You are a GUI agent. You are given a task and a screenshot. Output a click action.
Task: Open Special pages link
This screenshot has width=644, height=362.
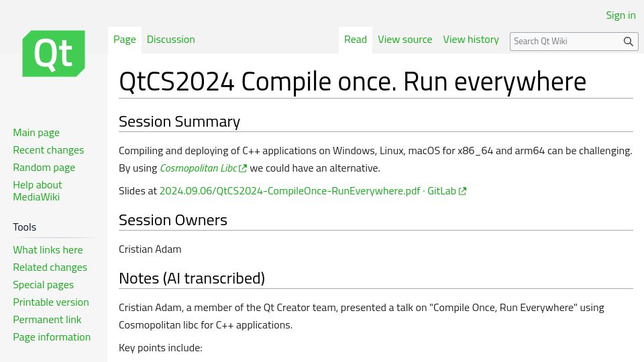click(x=43, y=285)
